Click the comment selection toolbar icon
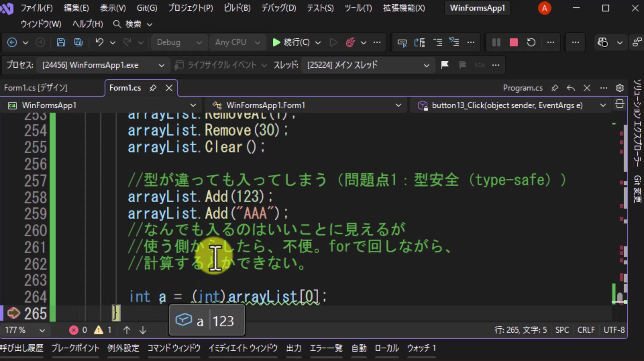 [402, 42]
